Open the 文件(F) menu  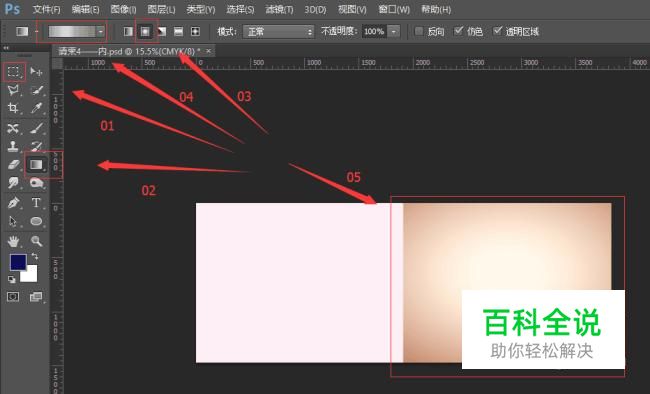[46, 9]
